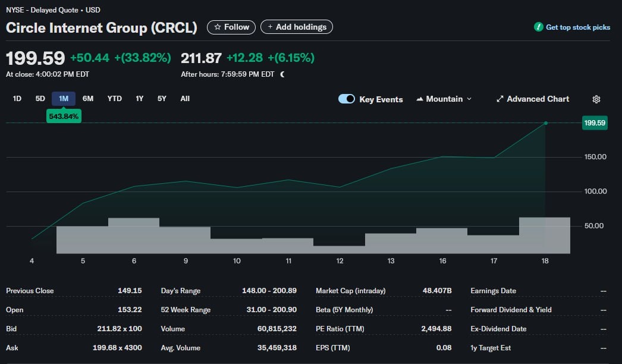Click 52 Week Range 31.00 - 200.90
The image size is (622, 364).
(x=271, y=310)
